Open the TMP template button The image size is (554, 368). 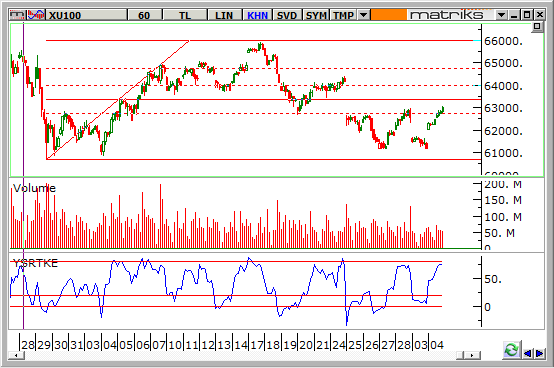click(343, 15)
